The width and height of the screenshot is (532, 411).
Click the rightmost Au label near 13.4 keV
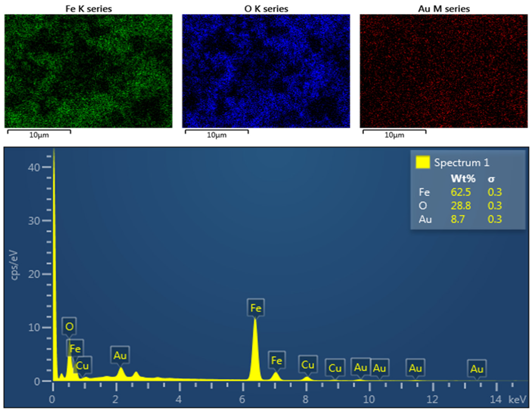pyautogui.click(x=477, y=369)
